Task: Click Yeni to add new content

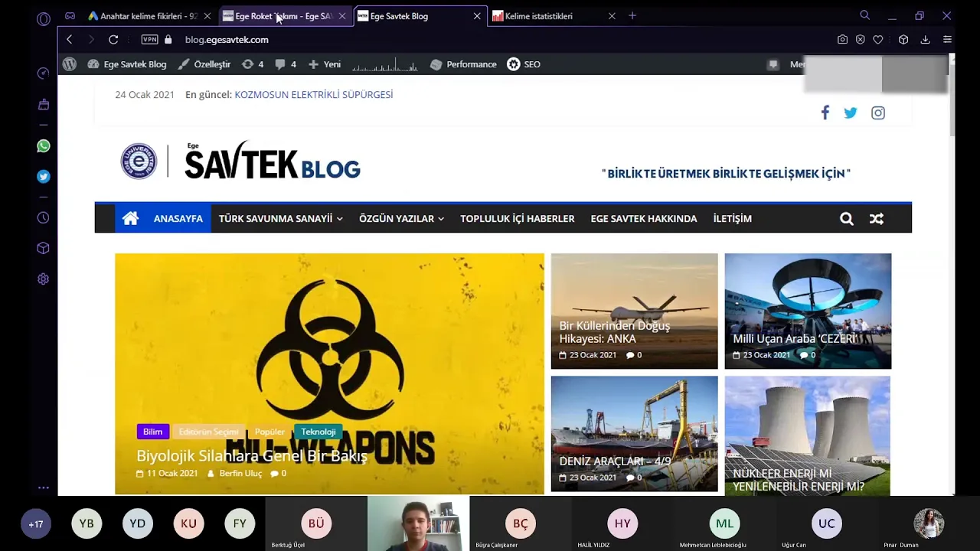Action: [325, 64]
